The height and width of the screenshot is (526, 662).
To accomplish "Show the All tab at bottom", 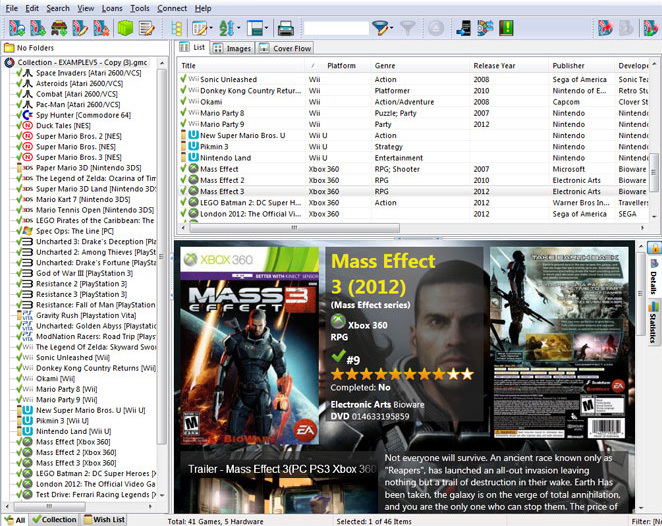I will pos(15,520).
